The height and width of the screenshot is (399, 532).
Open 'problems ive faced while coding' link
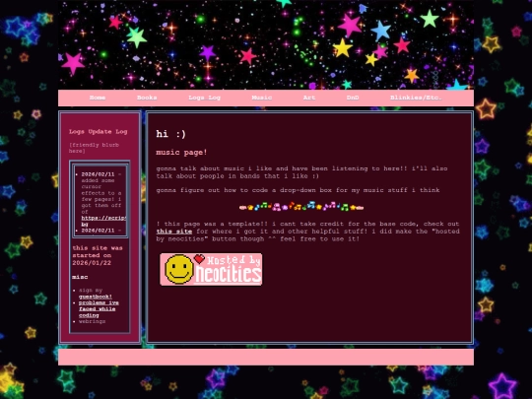pos(99,309)
